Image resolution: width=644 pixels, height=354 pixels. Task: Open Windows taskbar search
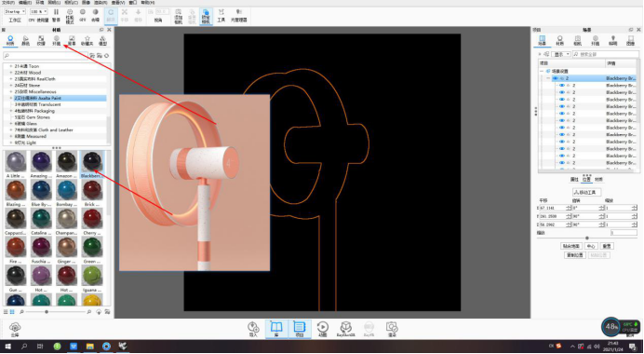(x=24, y=347)
